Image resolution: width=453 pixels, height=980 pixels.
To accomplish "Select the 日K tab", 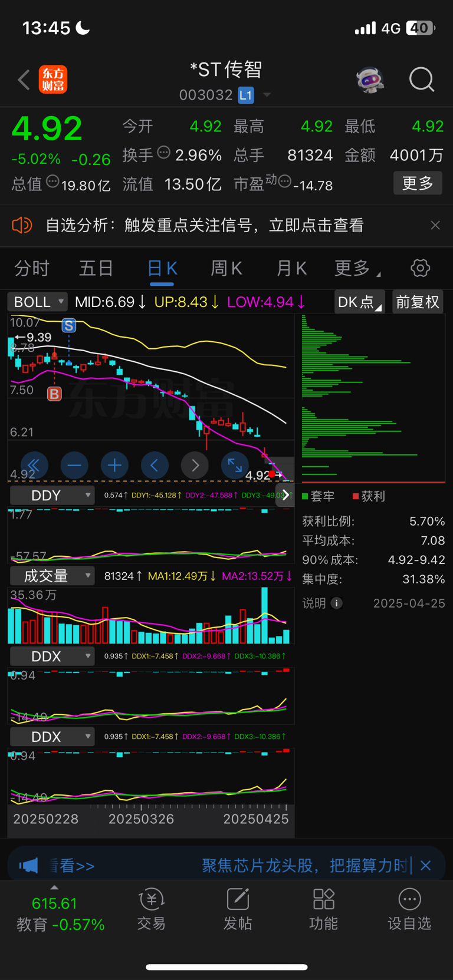I will point(162,269).
